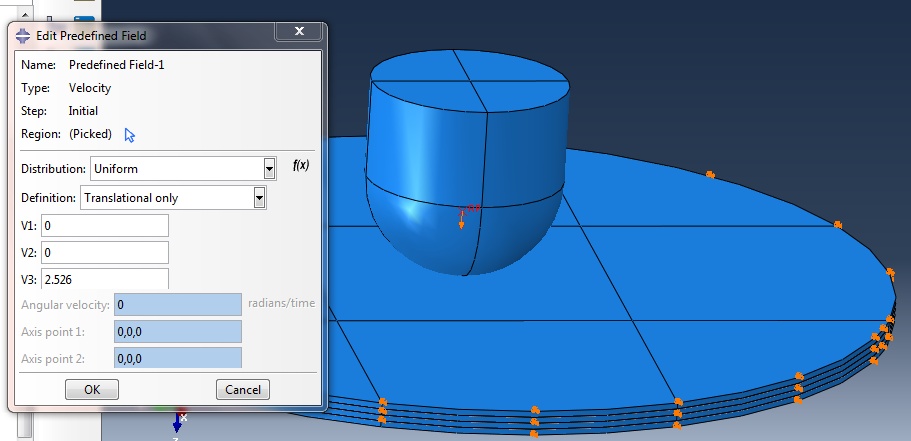
Task: Click the 'Velocity' type text
Action: [x=89, y=88]
